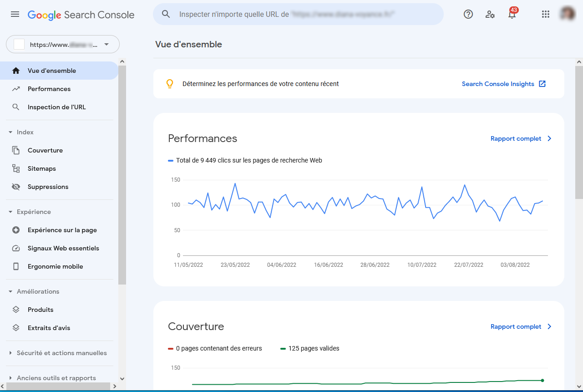This screenshot has width=583, height=392.
Task: Click the external-link icon next to Search Console Insights
Action: 542,84
